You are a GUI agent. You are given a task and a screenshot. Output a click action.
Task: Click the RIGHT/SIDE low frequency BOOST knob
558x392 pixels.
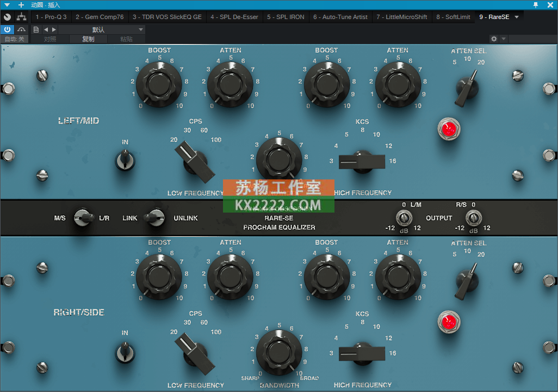click(159, 276)
